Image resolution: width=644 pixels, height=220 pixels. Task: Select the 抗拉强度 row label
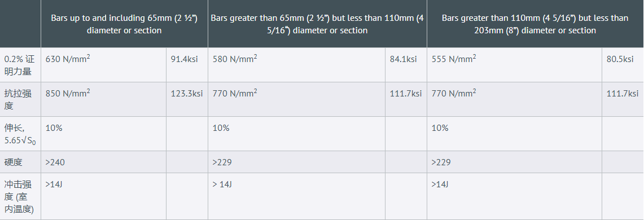(20, 99)
